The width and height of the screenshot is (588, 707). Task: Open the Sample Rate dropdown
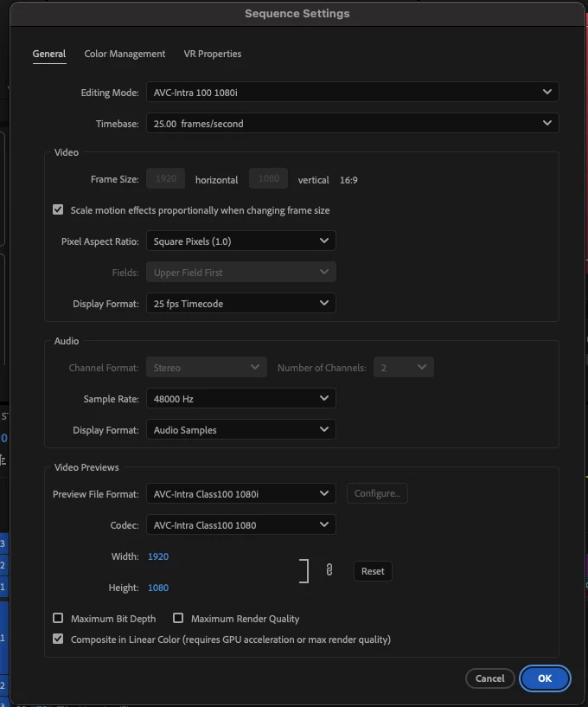(241, 398)
